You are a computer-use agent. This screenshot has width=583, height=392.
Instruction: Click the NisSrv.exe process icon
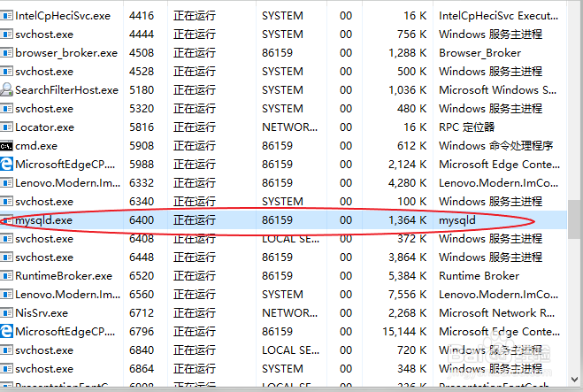(x=6, y=313)
